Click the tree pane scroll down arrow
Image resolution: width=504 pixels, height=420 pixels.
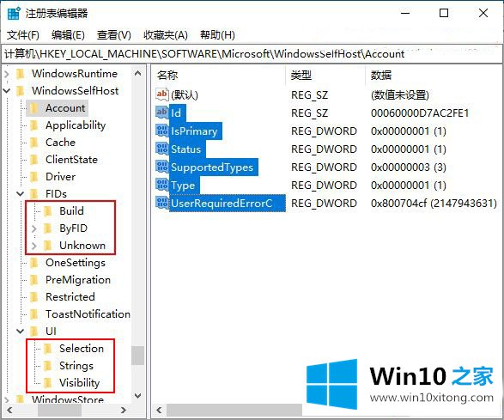pyautogui.click(x=138, y=396)
